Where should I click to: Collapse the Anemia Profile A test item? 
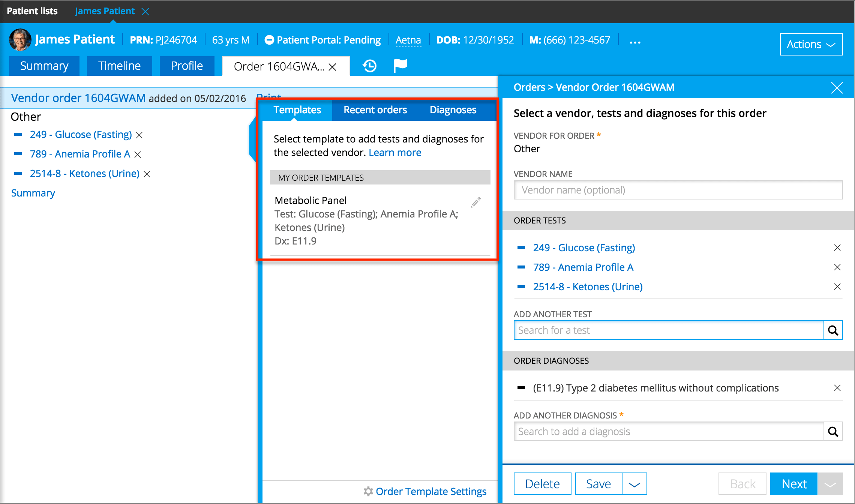pyautogui.click(x=521, y=267)
